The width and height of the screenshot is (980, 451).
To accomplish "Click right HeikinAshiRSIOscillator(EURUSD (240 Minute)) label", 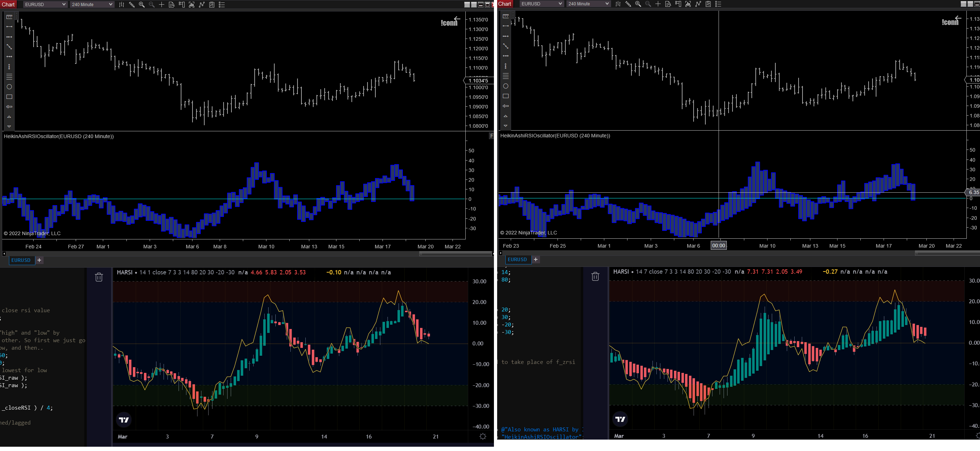I will (555, 136).
